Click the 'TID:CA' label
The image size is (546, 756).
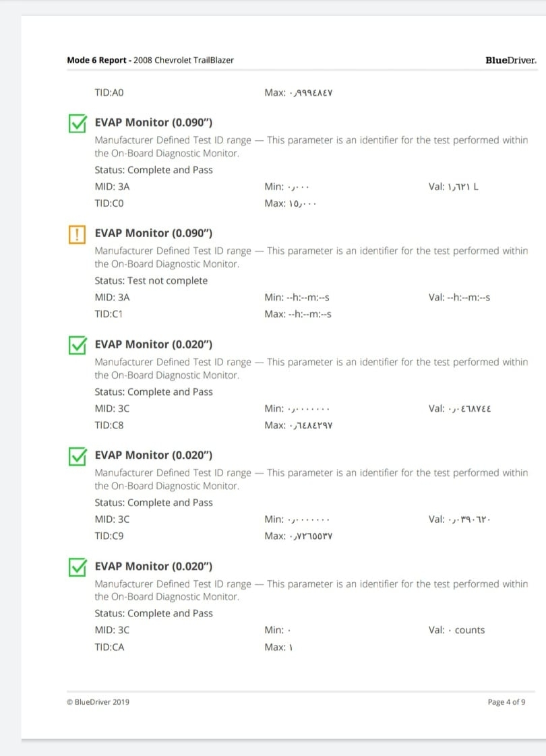[110, 647]
